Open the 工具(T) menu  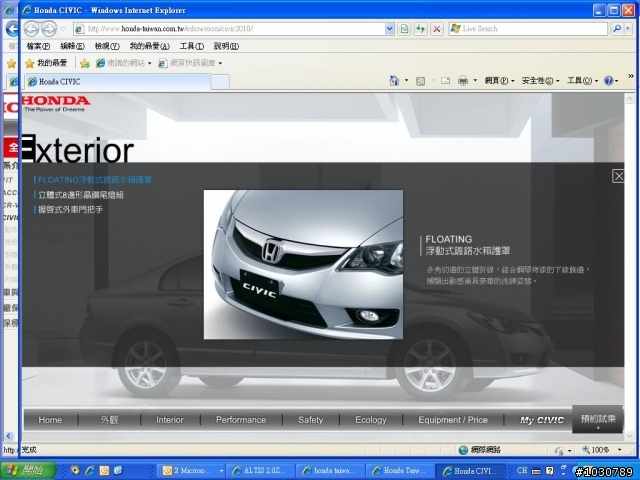pyautogui.click(x=192, y=46)
